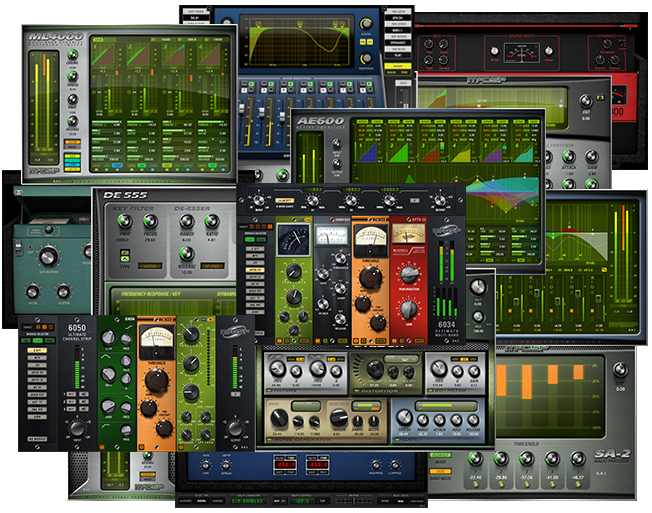This screenshot has height=513, width=652.
Task: Bypass the 6034 green module
Action: (x=280, y=341)
